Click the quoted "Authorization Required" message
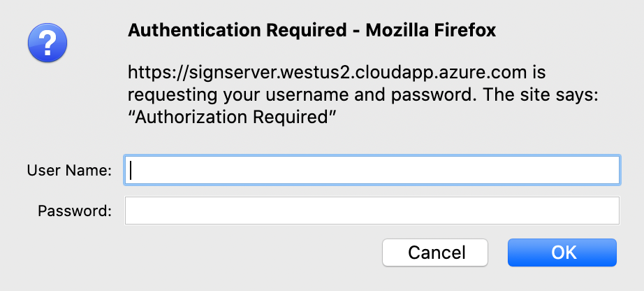This screenshot has height=291, width=644. pos(232,118)
